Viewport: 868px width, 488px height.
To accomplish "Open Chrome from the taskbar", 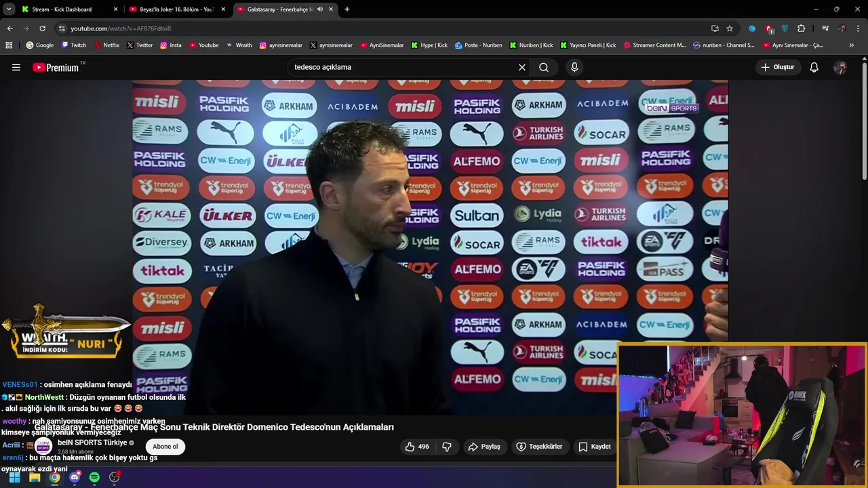I will pyautogui.click(x=54, y=477).
